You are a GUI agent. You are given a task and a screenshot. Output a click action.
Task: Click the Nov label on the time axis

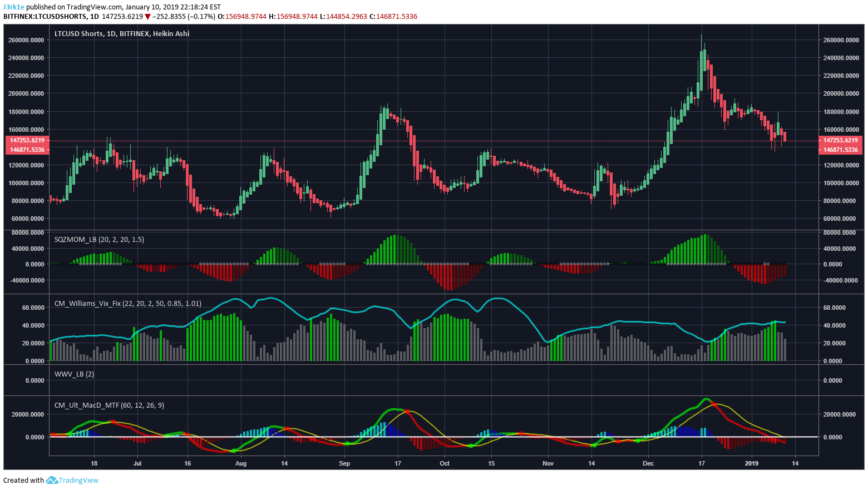[x=548, y=463]
